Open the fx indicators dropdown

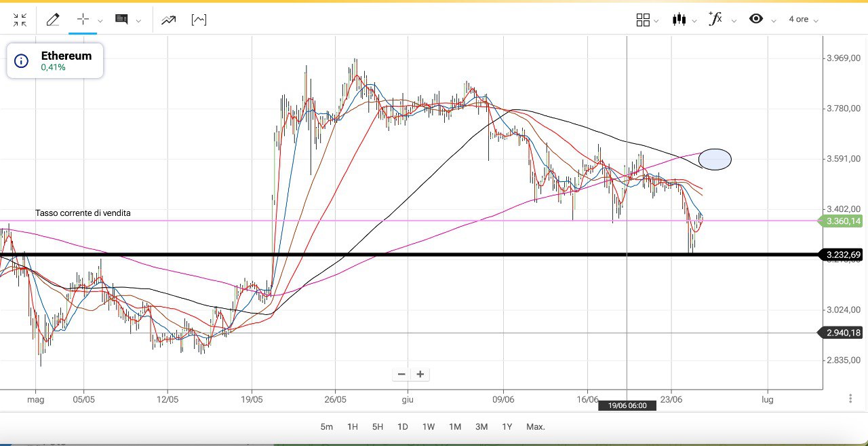[719, 20]
